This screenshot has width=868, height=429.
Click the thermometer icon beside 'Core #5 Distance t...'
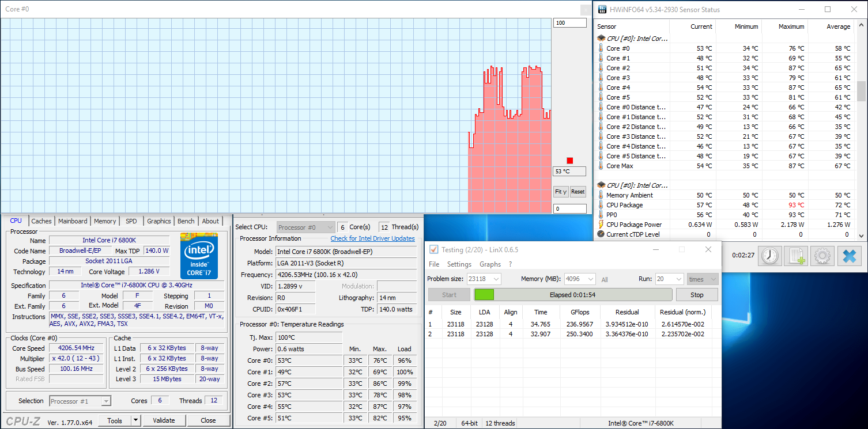coord(601,156)
